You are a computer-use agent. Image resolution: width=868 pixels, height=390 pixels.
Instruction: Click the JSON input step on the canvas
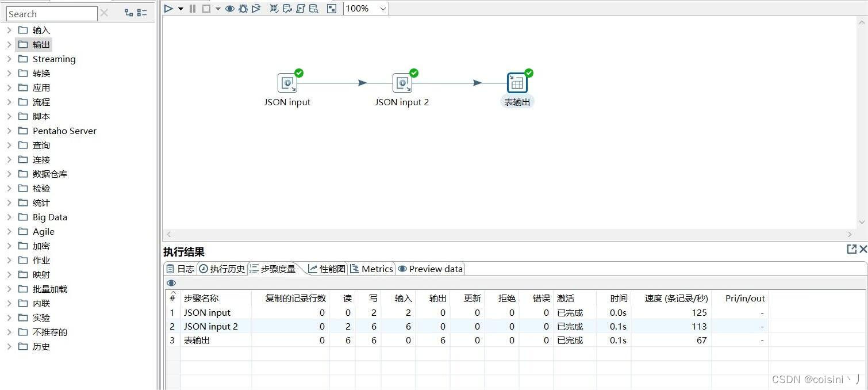287,82
